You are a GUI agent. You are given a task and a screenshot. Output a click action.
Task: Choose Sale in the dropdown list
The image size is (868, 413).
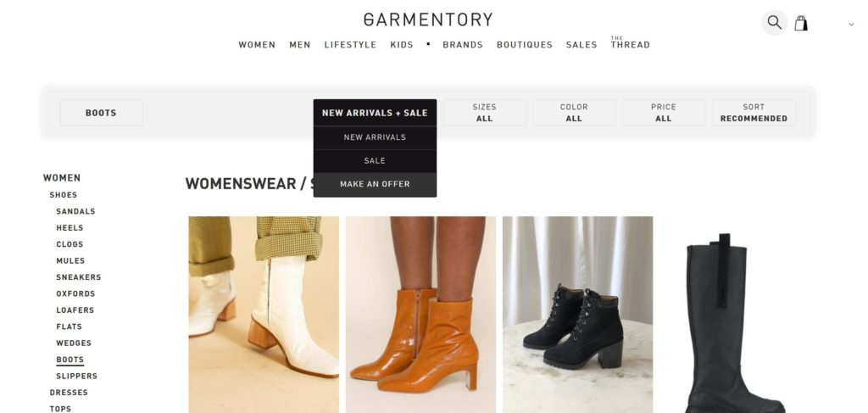pyautogui.click(x=375, y=160)
